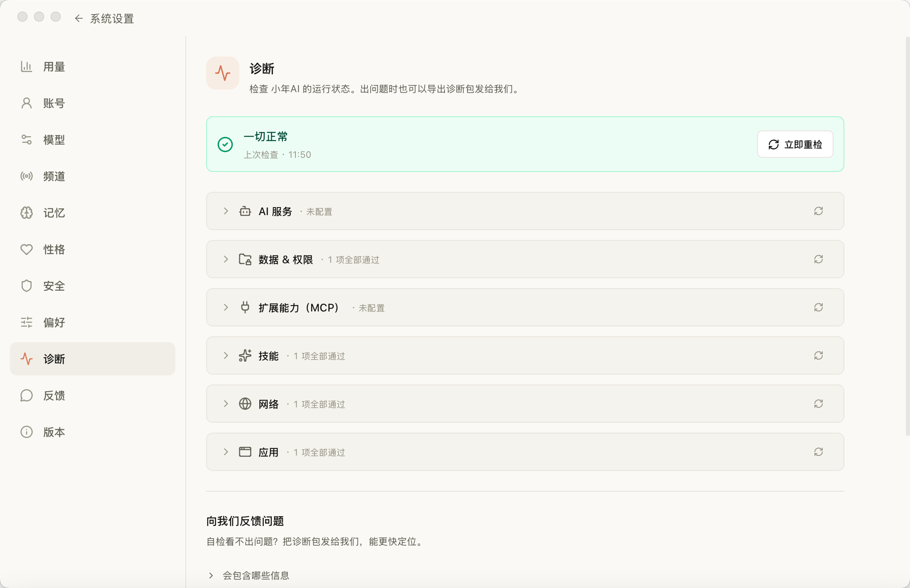Select the 偏好 adjustment icon
The image size is (910, 588).
point(27,322)
